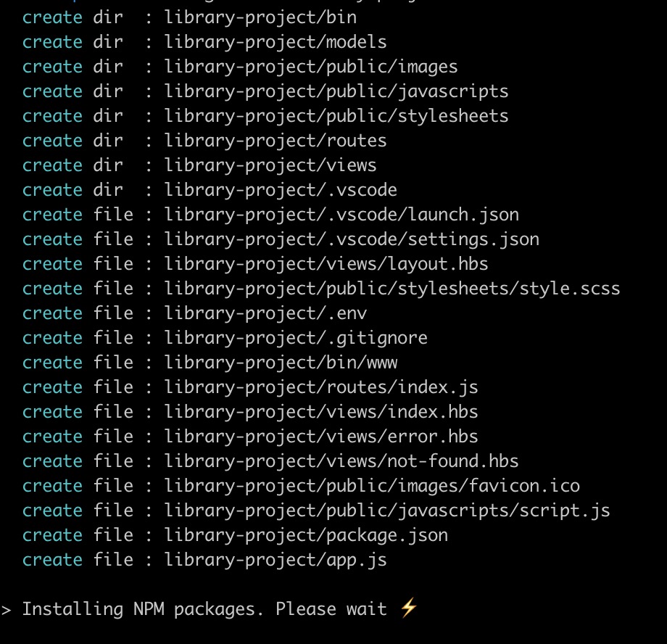Click the .vscode/settings.json file path
This screenshot has width=667, height=644.
pyautogui.click(x=352, y=239)
